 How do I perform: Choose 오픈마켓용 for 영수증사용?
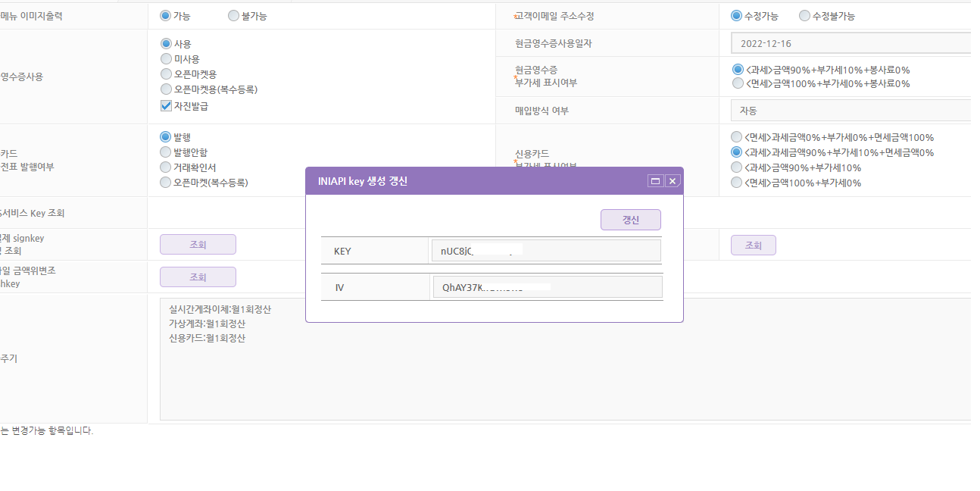(166, 73)
